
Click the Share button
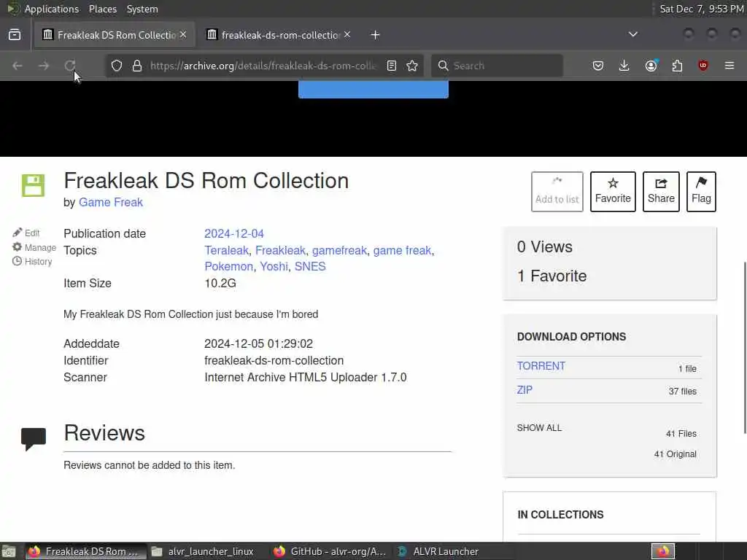coord(661,192)
